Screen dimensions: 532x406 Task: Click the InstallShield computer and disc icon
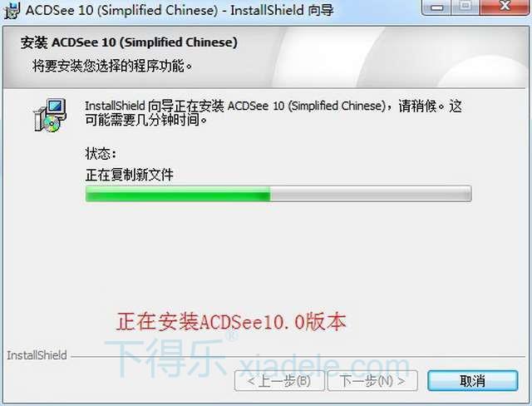pyautogui.click(x=50, y=115)
